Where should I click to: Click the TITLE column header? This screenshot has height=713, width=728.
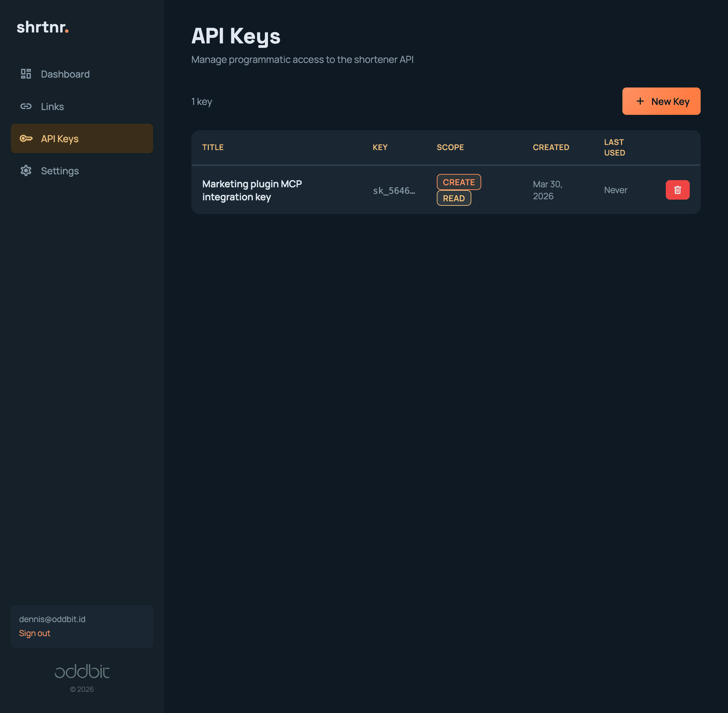click(213, 147)
